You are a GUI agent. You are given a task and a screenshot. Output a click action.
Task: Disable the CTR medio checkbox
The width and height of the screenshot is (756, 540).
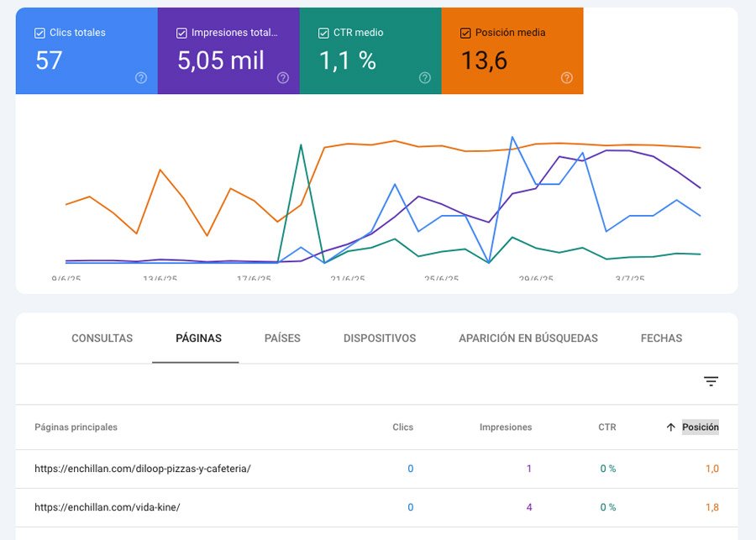click(x=323, y=34)
